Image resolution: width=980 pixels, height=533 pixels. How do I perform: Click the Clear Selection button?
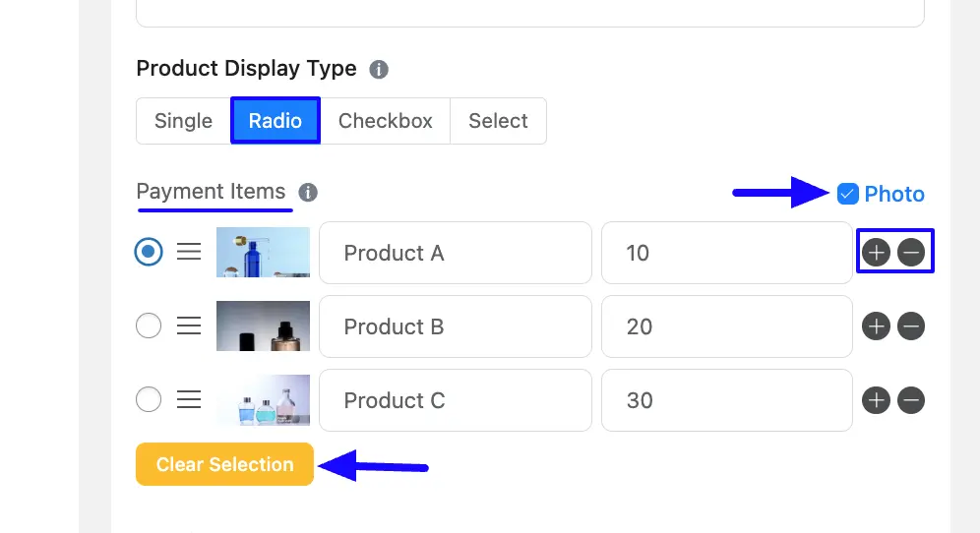tap(224, 464)
